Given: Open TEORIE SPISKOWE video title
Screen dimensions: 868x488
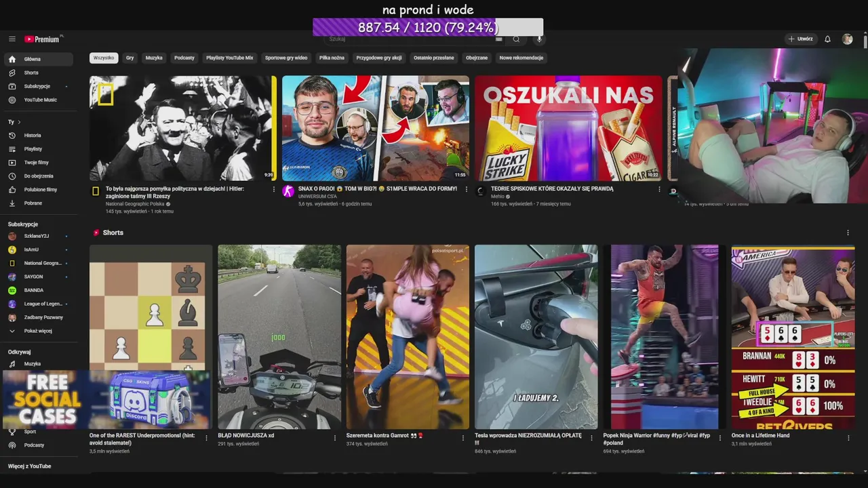Looking at the screenshot, I should tap(552, 189).
